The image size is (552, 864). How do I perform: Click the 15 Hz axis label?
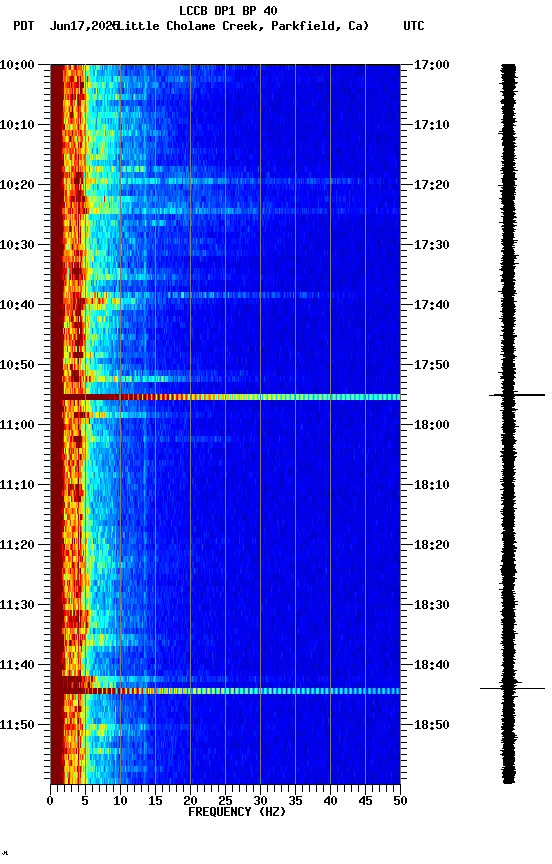155,801
